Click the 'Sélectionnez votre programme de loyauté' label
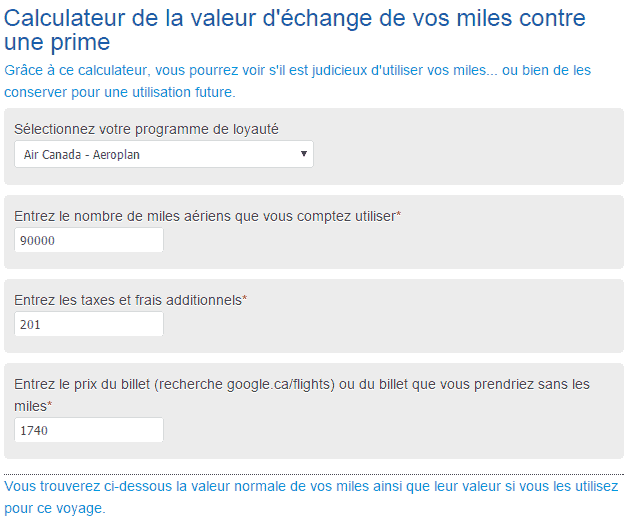 pyautogui.click(x=146, y=129)
